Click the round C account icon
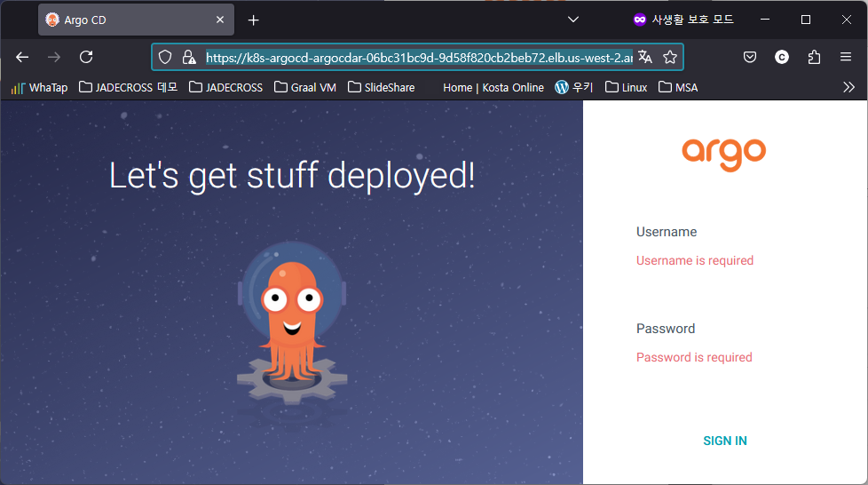868x485 pixels. (782, 57)
